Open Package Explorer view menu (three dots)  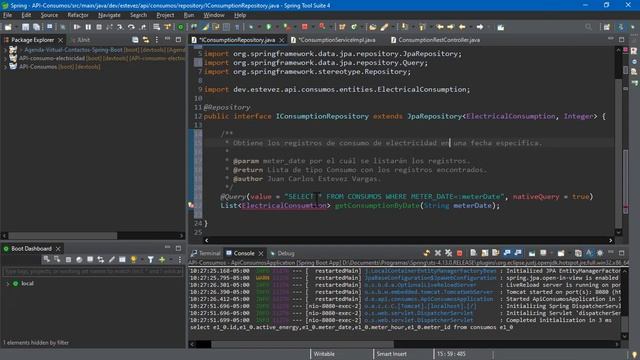pos(157,40)
